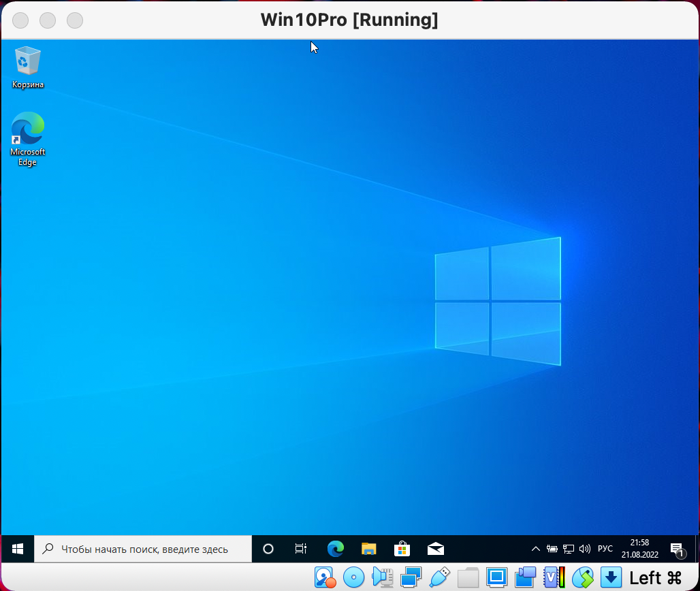The width and height of the screenshot is (700, 591).
Task: Click the keyboard capture down-arrow indicator
Action: tap(611, 577)
